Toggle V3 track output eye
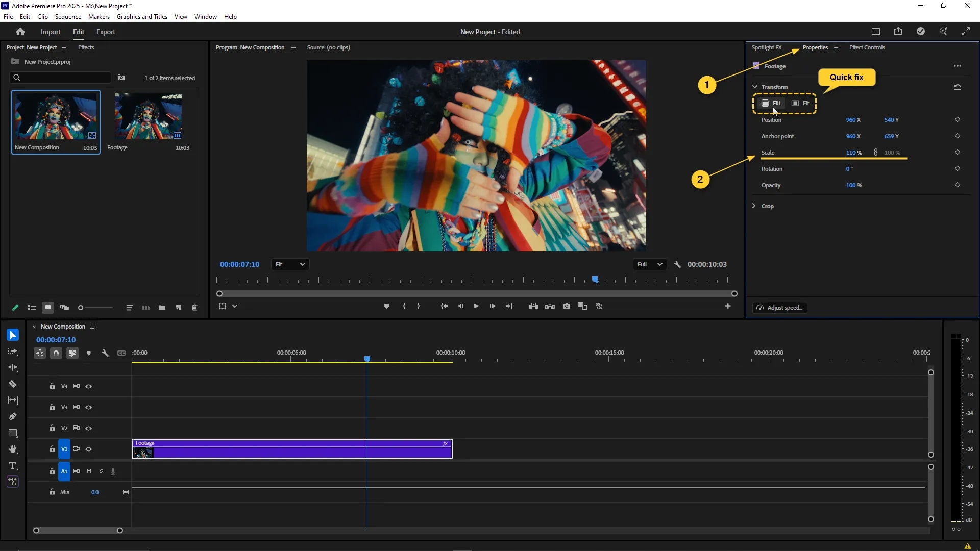 point(89,408)
